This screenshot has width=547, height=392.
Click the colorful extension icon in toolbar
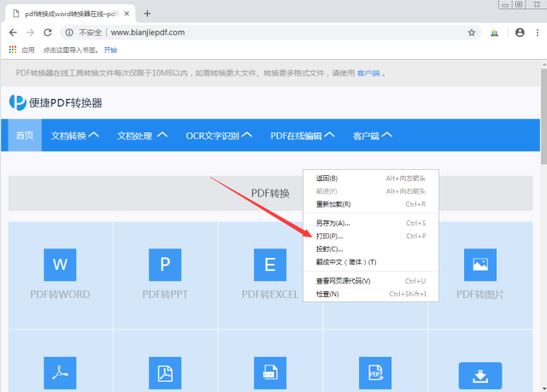[x=494, y=32]
